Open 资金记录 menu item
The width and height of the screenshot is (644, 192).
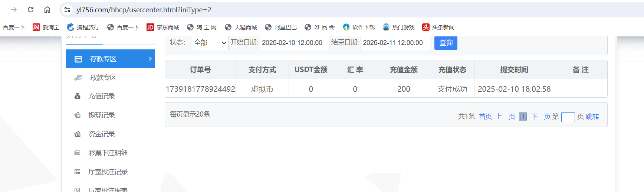point(111,134)
